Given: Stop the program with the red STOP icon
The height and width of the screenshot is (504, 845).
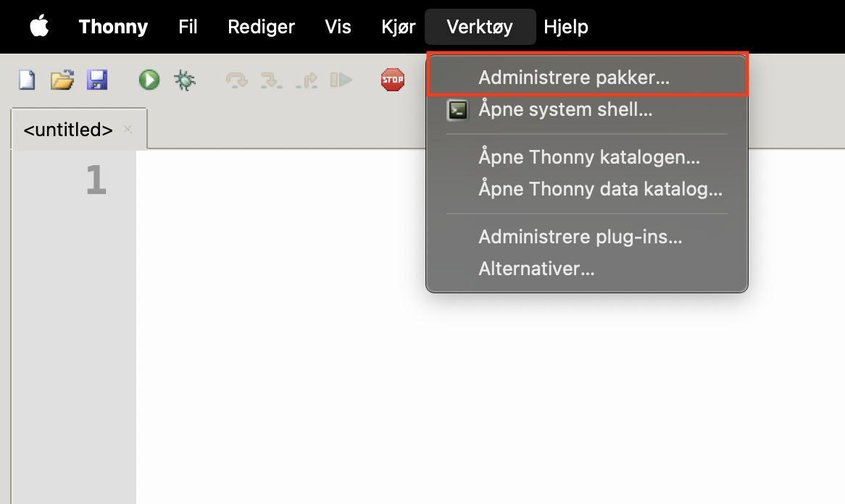Looking at the screenshot, I should (392, 79).
